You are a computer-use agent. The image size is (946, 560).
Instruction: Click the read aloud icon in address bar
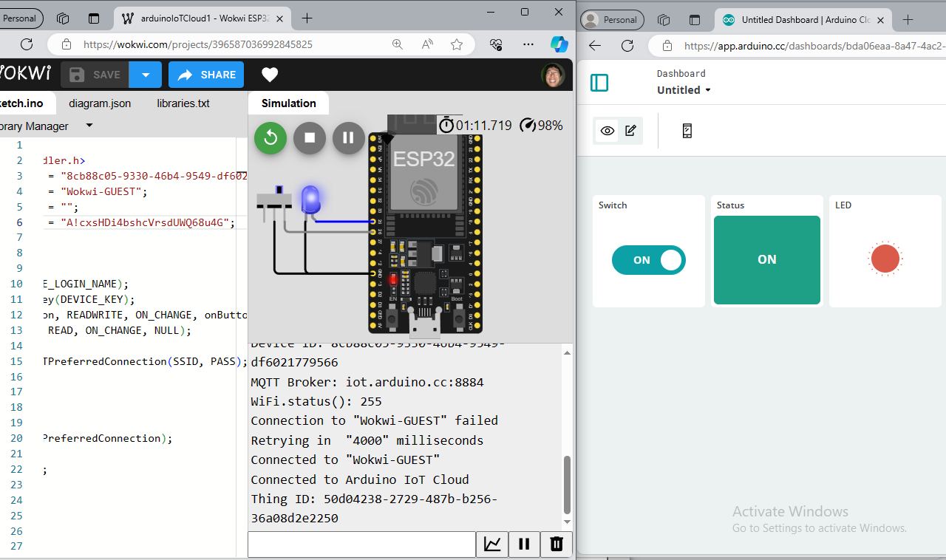pyautogui.click(x=427, y=44)
